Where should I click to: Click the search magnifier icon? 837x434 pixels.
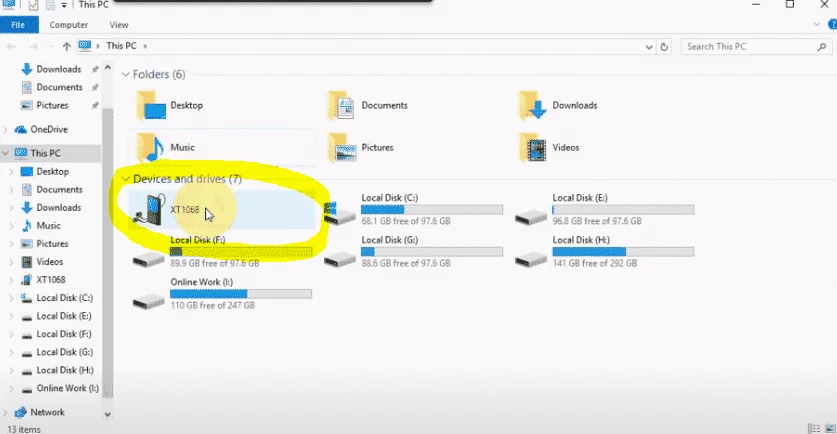click(x=822, y=47)
